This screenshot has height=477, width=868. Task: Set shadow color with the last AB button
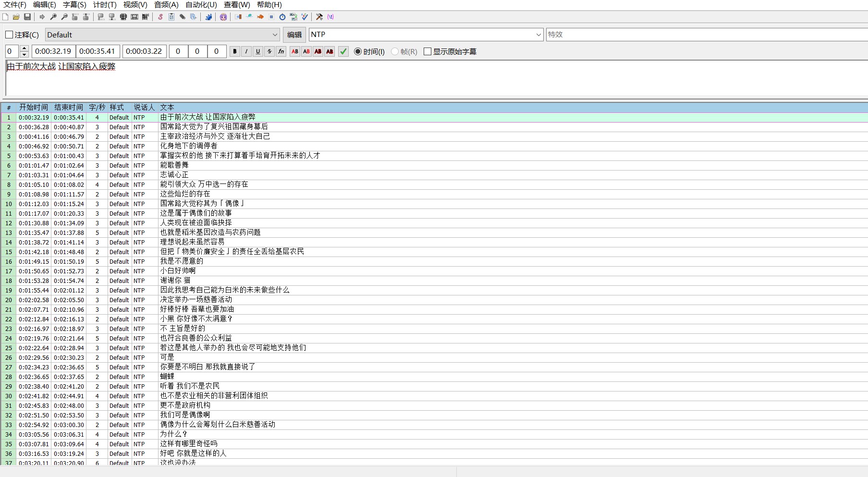click(x=330, y=51)
